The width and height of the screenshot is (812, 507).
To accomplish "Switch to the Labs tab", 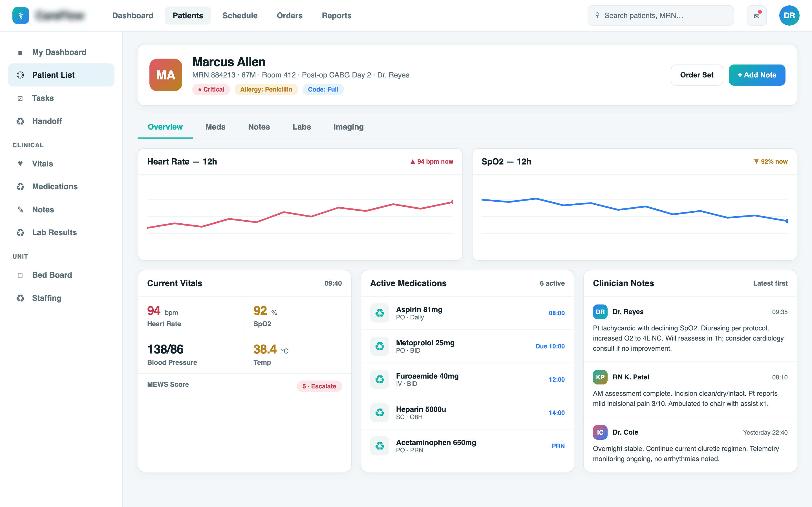I will [x=302, y=127].
